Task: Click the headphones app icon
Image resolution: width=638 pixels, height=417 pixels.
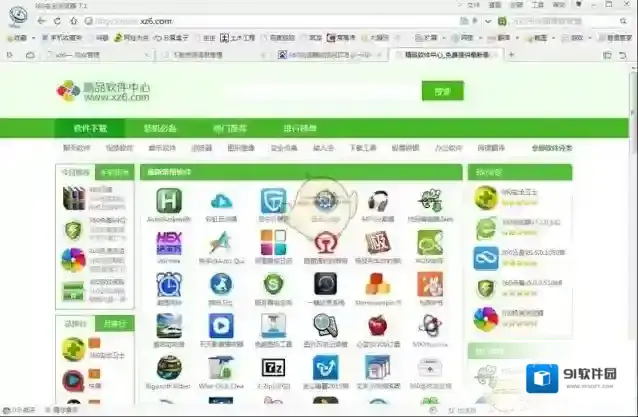Action: pos(377,200)
